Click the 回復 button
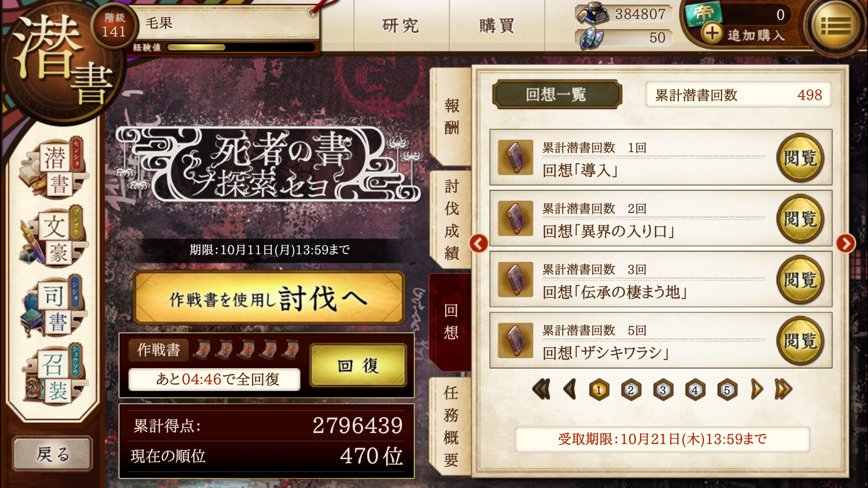Screen dimensions: 868x488 358,365
